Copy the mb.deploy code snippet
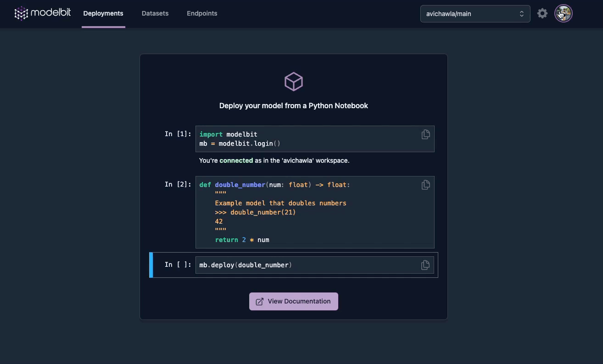The image size is (603, 364). [x=425, y=265]
